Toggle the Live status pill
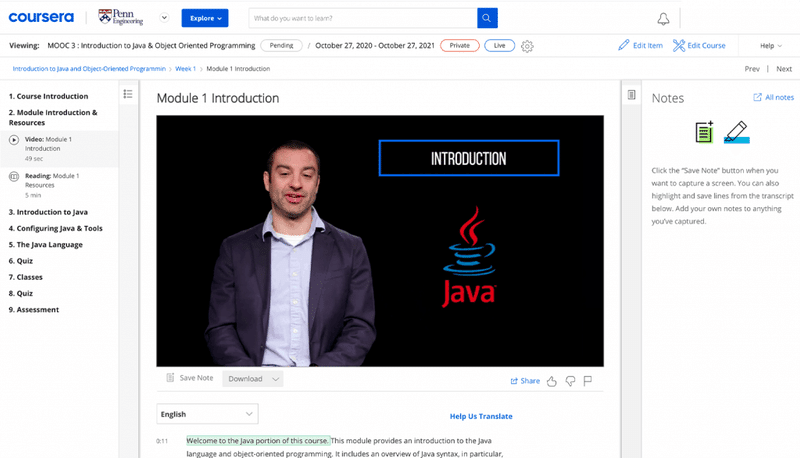This screenshot has height=458, width=800. tap(499, 45)
